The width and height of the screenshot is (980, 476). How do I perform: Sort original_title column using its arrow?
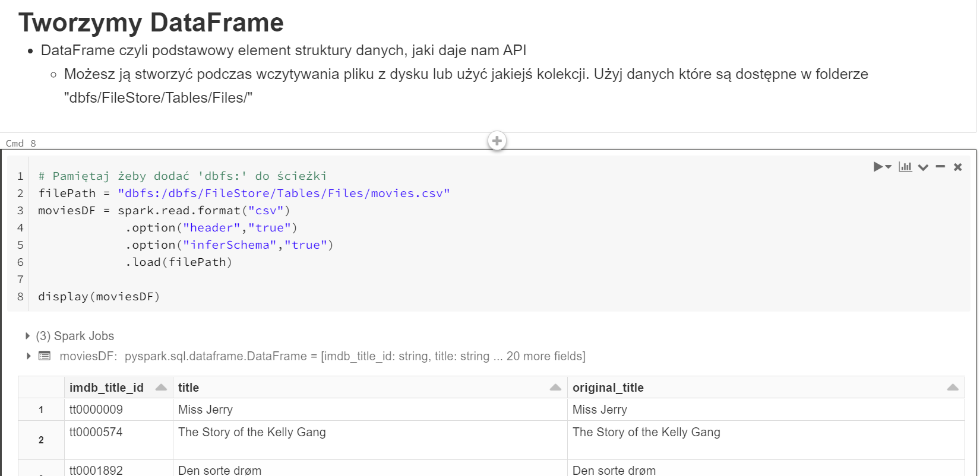point(953,388)
